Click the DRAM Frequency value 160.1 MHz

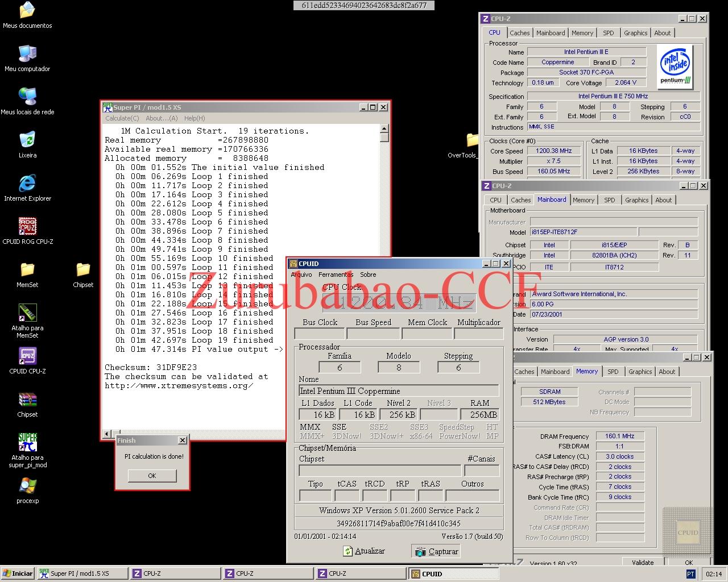619,436
